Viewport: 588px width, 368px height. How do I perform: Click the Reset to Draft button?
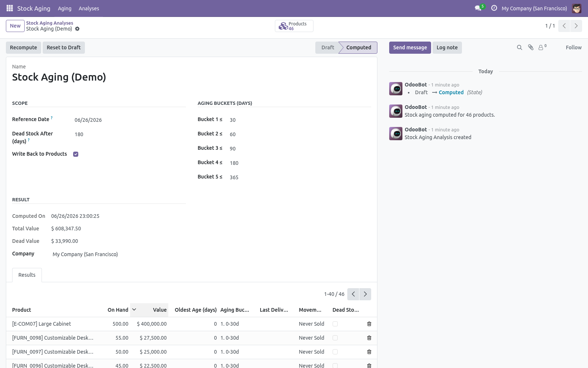(x=64, y=47)
